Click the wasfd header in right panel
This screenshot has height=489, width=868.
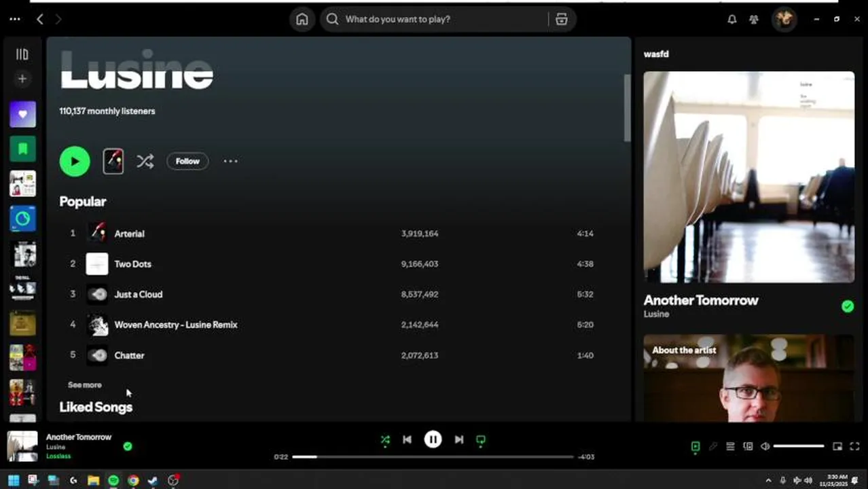point(656,54)
